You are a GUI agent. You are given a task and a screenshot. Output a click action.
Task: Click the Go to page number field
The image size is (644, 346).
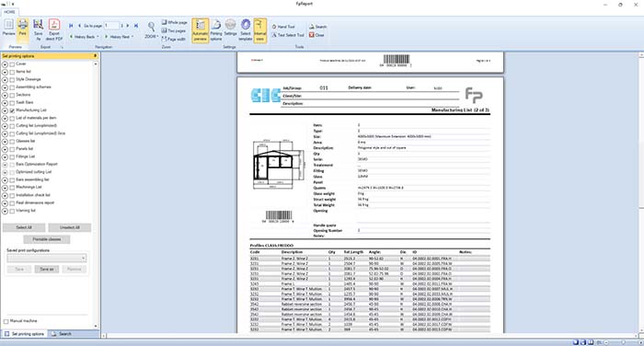111,26
